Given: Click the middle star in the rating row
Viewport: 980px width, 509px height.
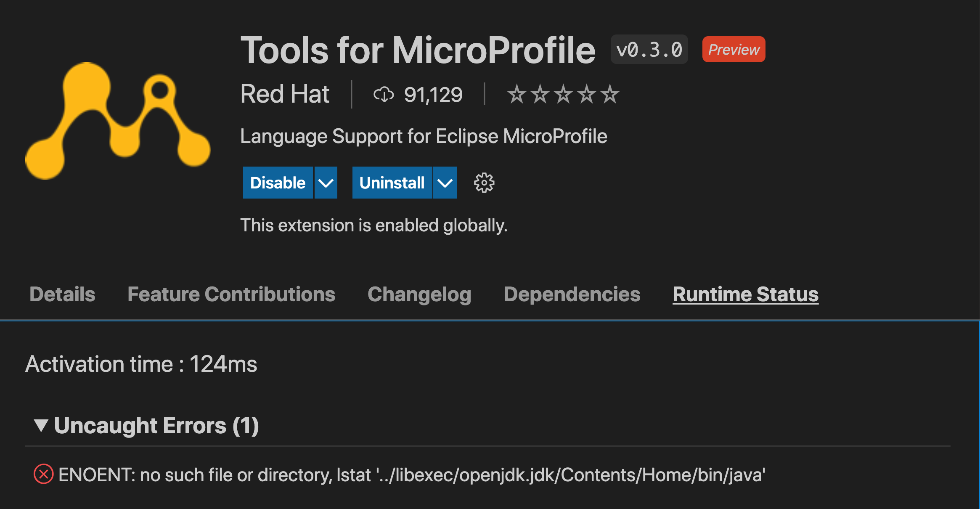Looking at the screenshot, I should click(x=564, y=94).
